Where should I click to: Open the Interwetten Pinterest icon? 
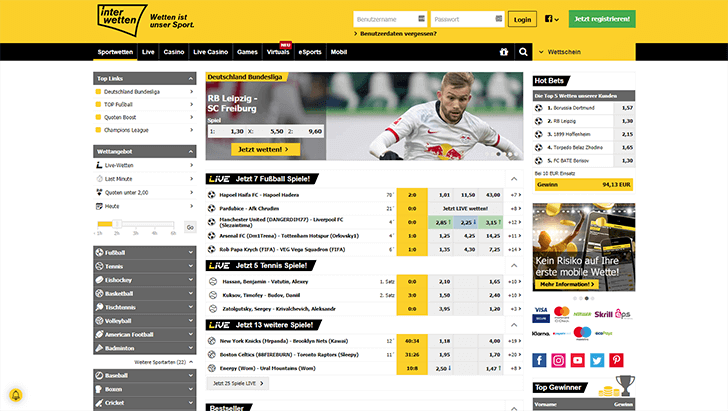616,360
